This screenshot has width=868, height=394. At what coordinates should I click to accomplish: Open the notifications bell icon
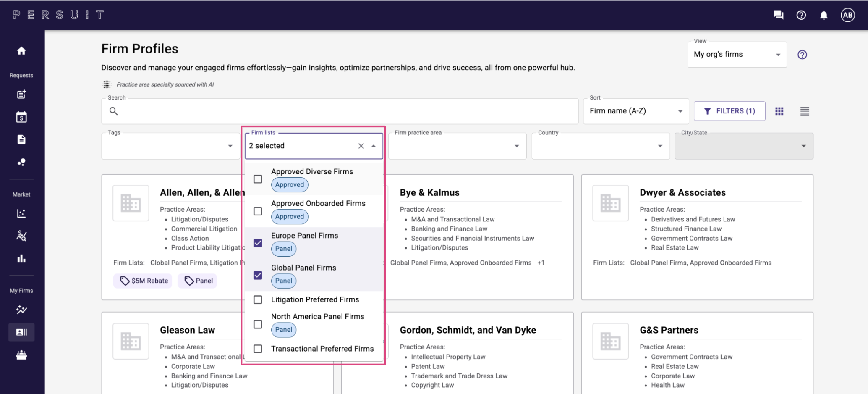824,15
